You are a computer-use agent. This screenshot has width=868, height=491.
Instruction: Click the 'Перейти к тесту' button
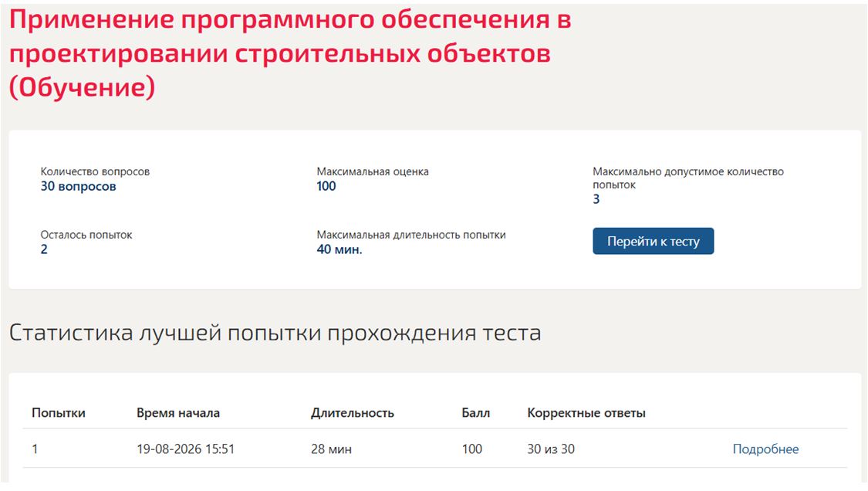654,241
